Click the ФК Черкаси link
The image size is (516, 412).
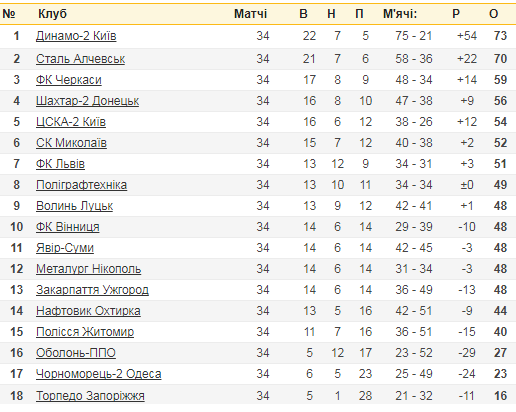(x=69, y=80)
